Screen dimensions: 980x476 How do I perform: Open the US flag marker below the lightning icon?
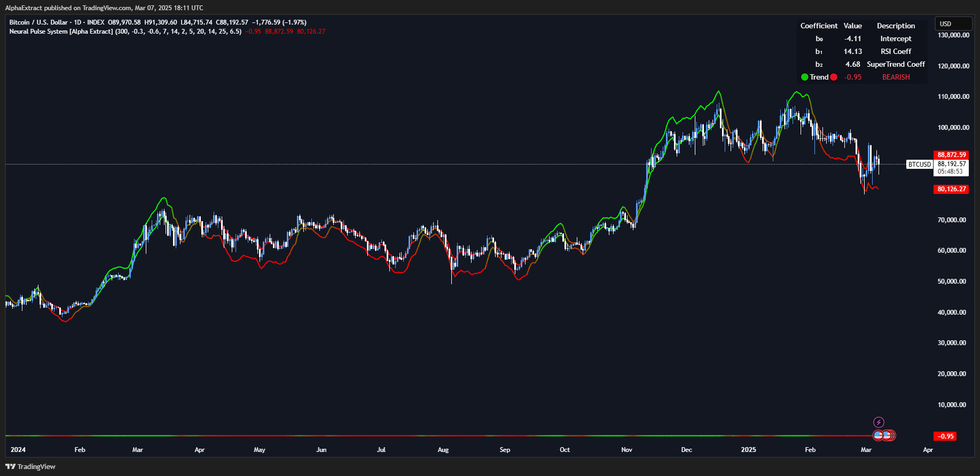click(878, 435)
